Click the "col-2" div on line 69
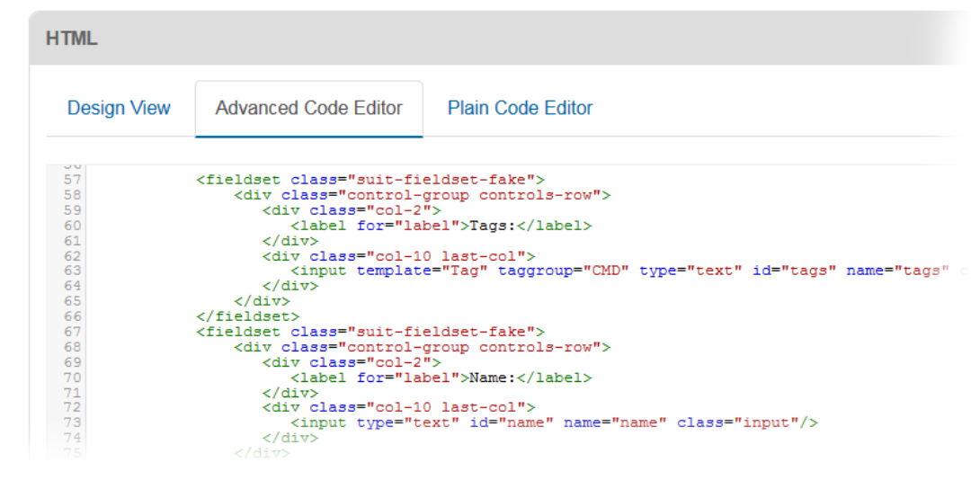 tap(352, 362)
